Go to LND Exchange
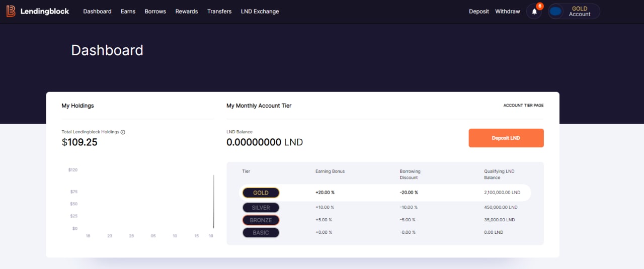Image resolution: width=644 pixels, height=269 pixels. (260, 11)
